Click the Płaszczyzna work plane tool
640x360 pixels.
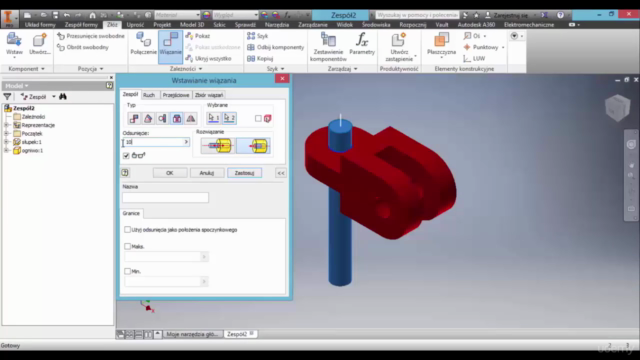tap(441, 44)
